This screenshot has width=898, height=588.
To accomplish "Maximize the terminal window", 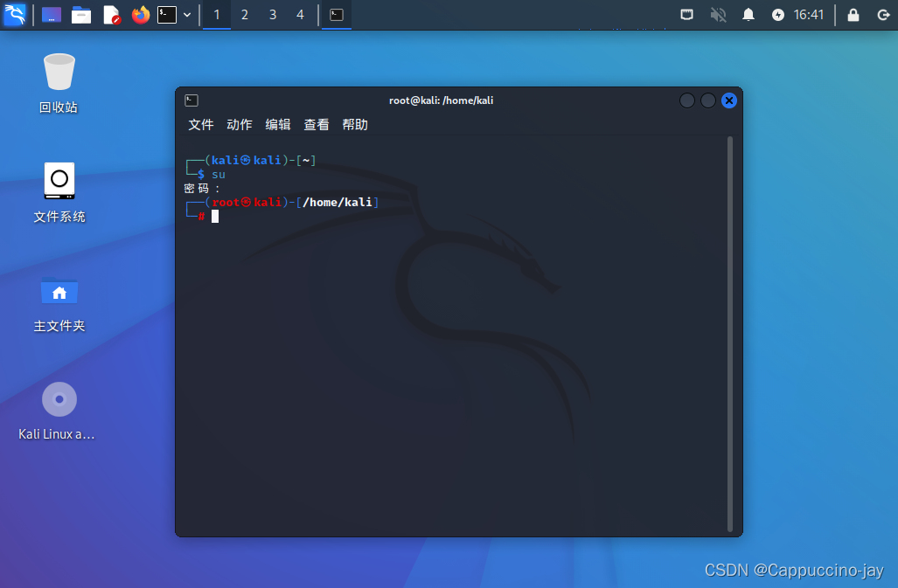I will click(708, 100).
